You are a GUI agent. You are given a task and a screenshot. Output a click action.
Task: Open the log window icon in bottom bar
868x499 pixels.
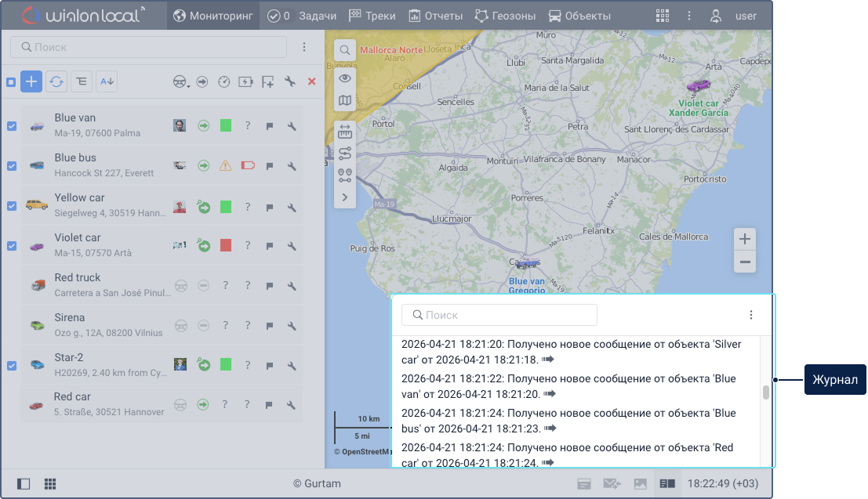[666, 483]
